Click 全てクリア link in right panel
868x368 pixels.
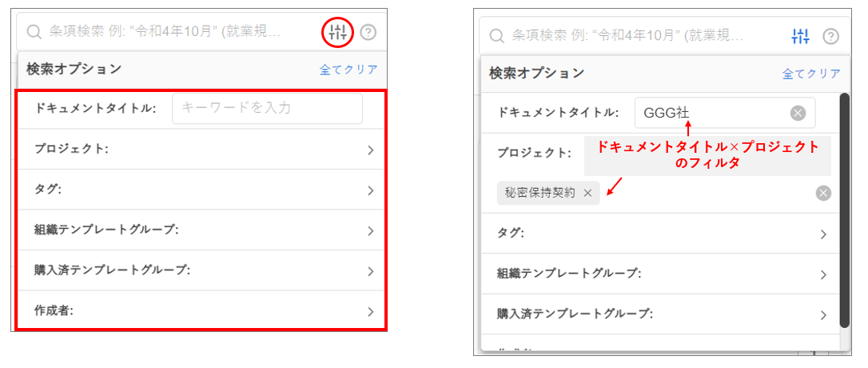coord(811,74)
